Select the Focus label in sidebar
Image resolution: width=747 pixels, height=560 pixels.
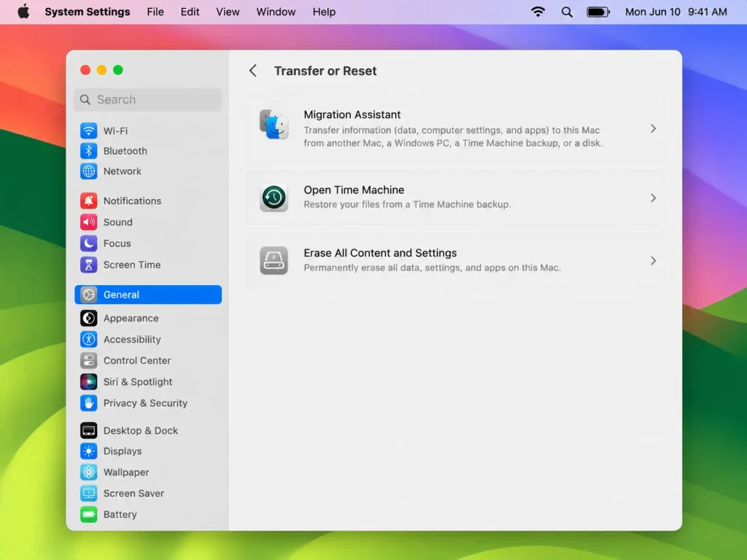click(117, 244)
